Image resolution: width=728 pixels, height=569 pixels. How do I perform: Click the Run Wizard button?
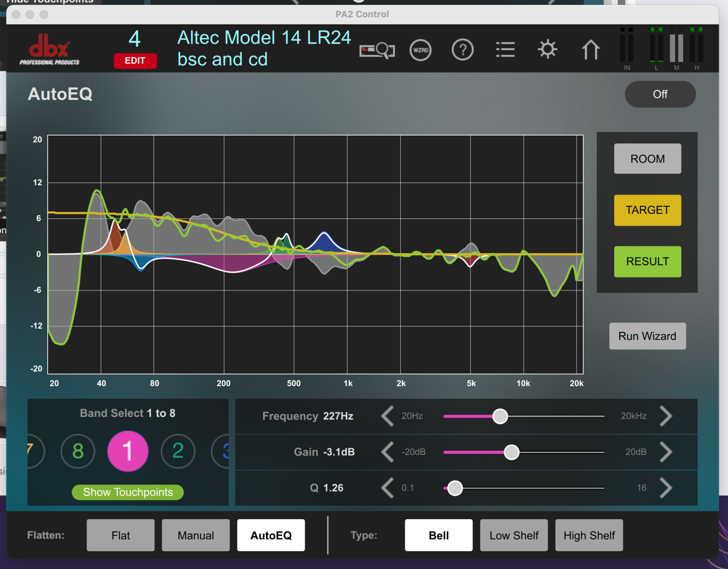click(647, 336)
